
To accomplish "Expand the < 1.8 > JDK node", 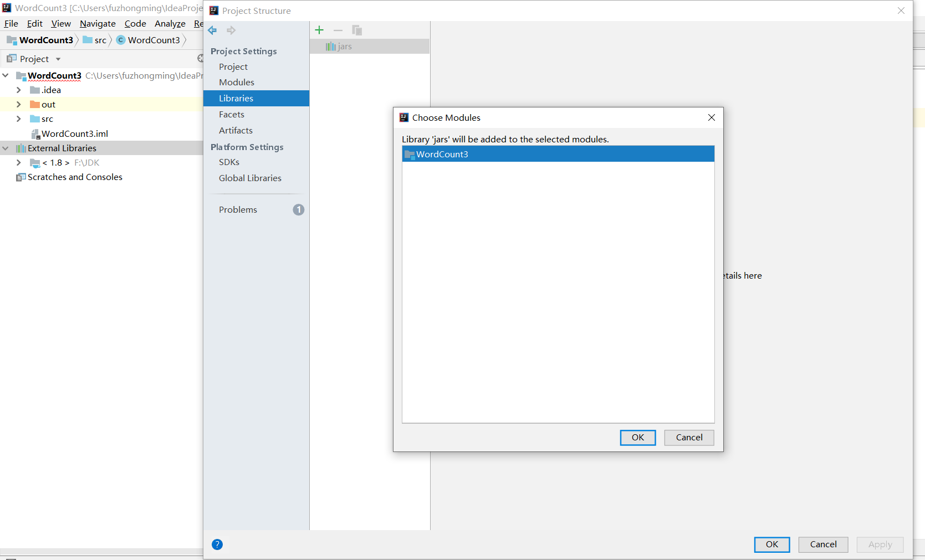I will pyautogui.click(x=18, y=162).
